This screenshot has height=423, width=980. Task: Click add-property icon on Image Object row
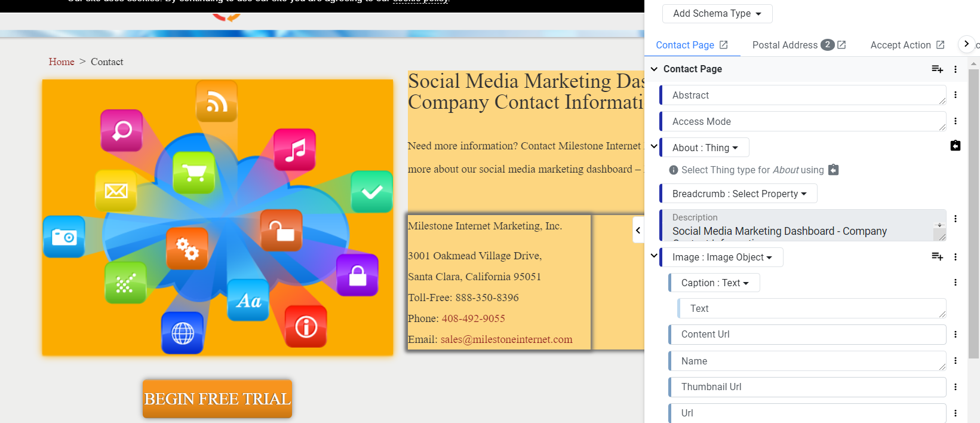coord(937,257)
